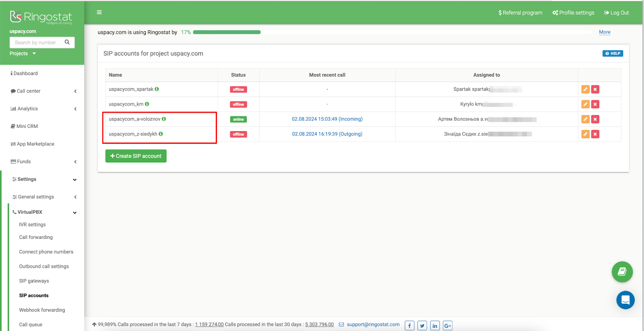Viewport: 644px width, 331px height.
Task: Toggle the hamburger sidebar menu
Action: pyautogui.click(x=99, y=12)
